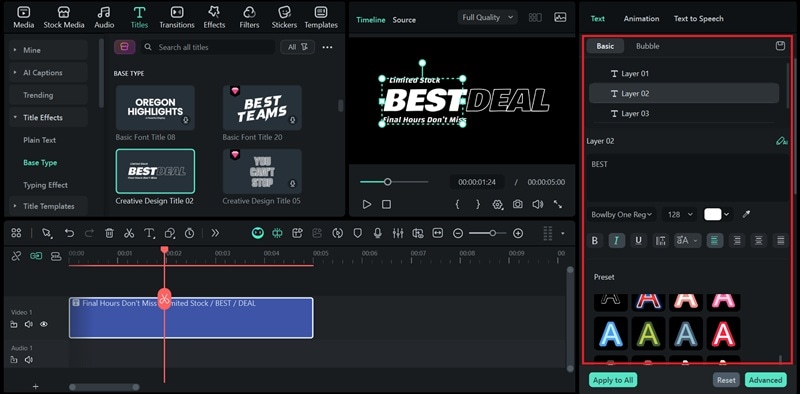Show more tools double-arrow icon
This screenshot has width=800, height=394.
(x=215, y=233)
